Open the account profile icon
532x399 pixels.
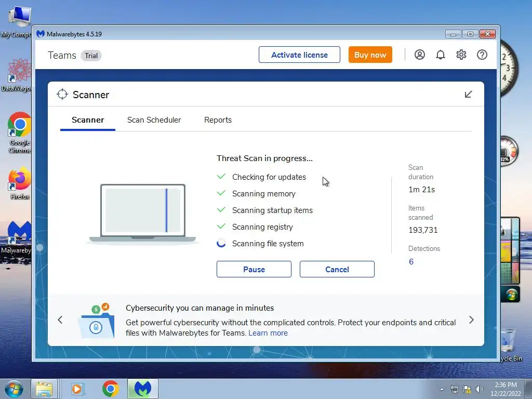pos(420,55)
